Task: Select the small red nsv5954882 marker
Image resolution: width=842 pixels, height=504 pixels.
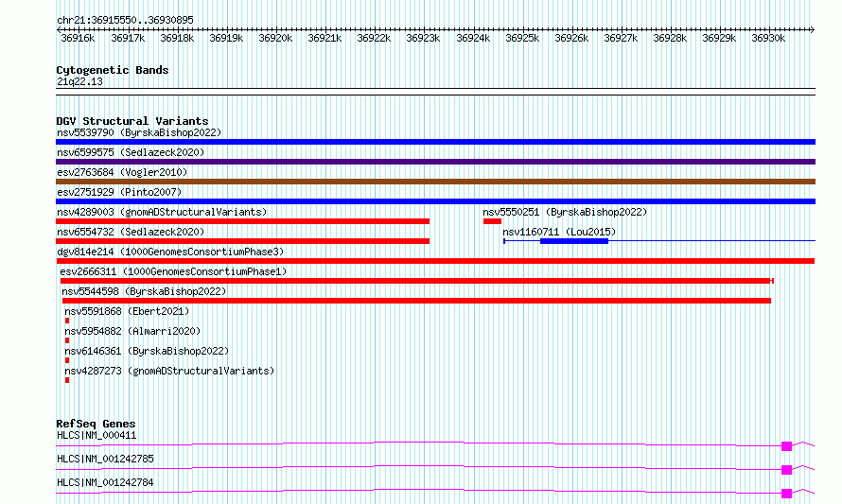Action: 67,340
